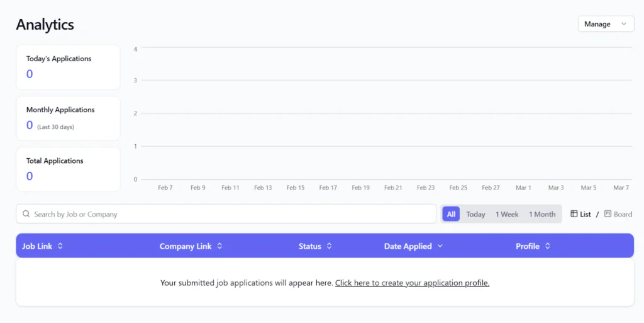Toggle Date Applied sort chevron
Image resolution: width=644 pixels, height=323 pixels.
tap(440, 246)
